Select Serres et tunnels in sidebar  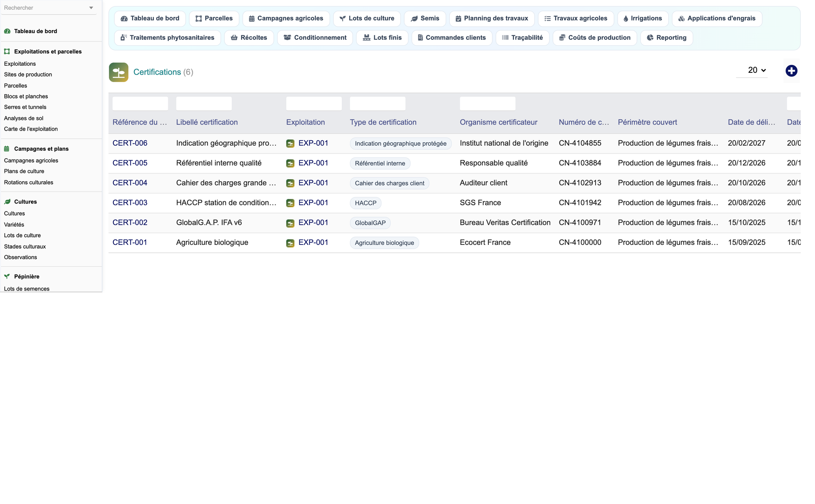[25, 107]
